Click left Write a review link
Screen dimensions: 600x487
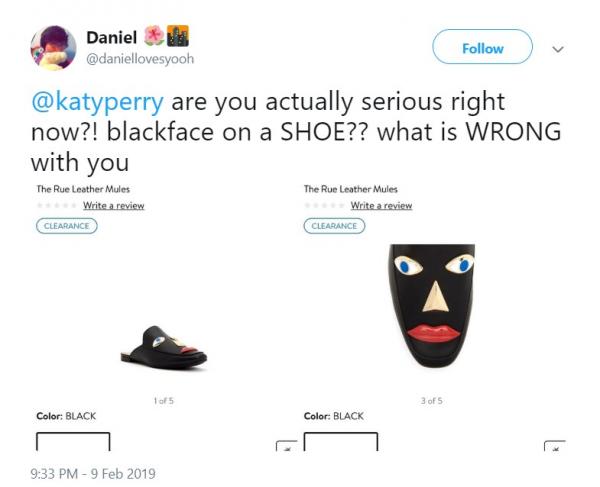tap(114, 205)
